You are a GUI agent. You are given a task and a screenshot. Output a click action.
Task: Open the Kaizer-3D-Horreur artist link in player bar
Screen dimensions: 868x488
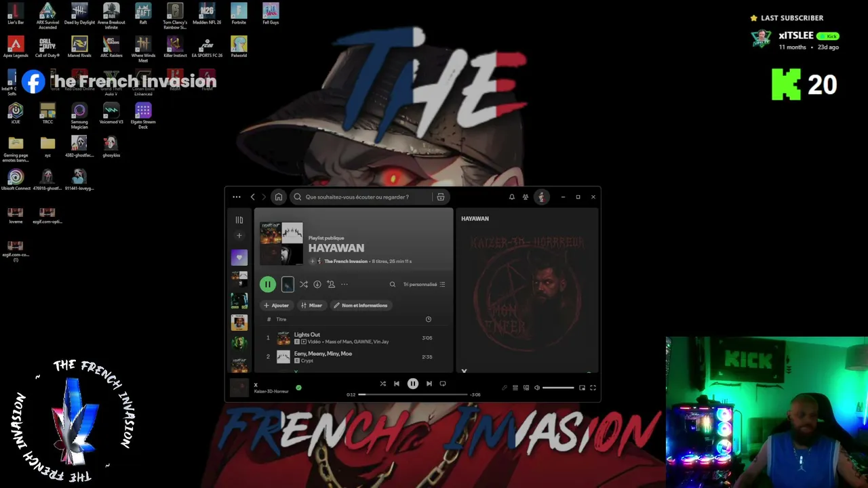pos(271,391)
